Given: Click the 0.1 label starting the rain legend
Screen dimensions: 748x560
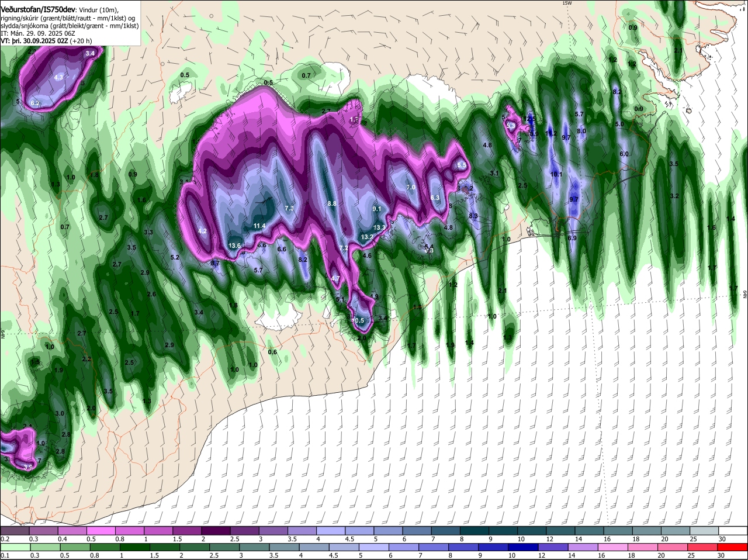Looking at the screenshot, I should [x=5, y=555].
